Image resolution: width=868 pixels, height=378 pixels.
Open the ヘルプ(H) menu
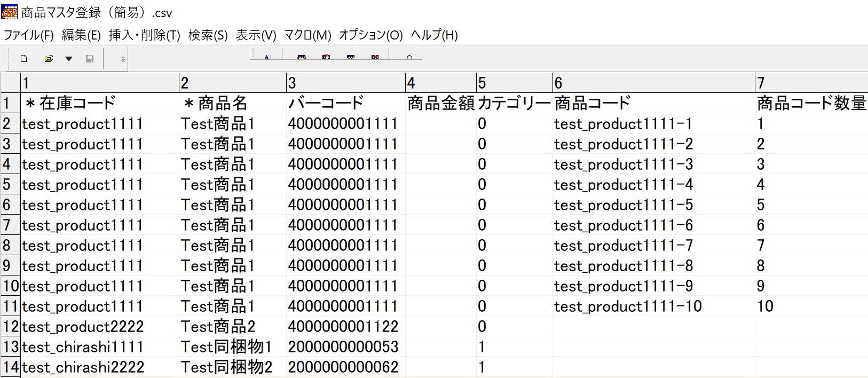[x=435, y=35]
